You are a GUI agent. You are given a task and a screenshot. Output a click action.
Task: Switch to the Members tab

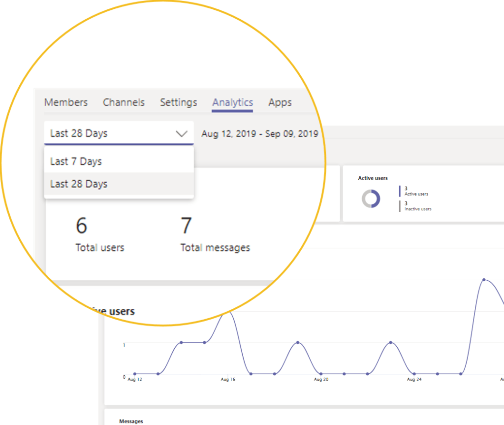(x=66, y=102)
